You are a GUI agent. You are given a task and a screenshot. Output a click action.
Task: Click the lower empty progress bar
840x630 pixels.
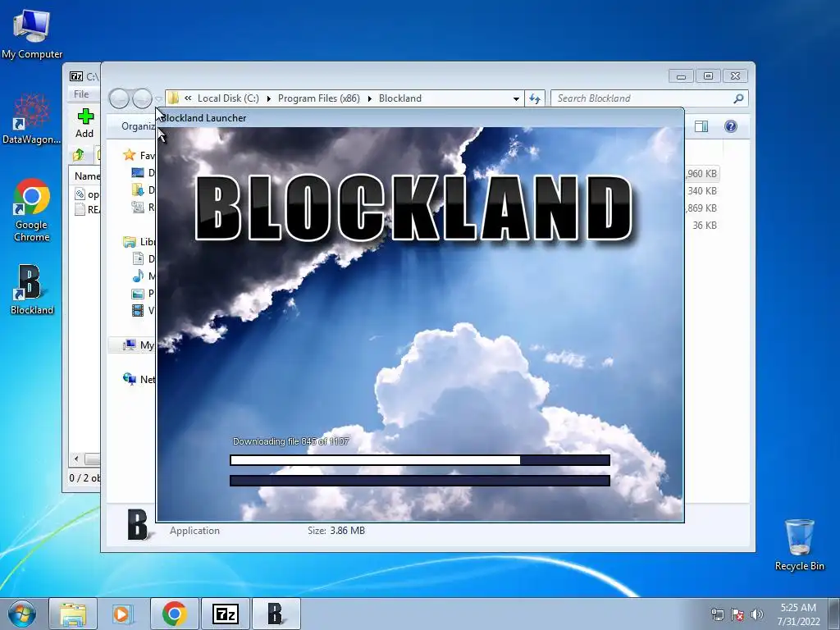click(x=420, y=481)
